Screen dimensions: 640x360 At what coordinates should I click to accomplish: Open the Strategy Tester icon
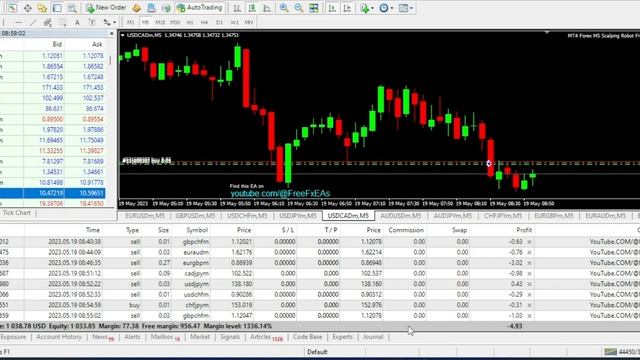coord(72,8)
